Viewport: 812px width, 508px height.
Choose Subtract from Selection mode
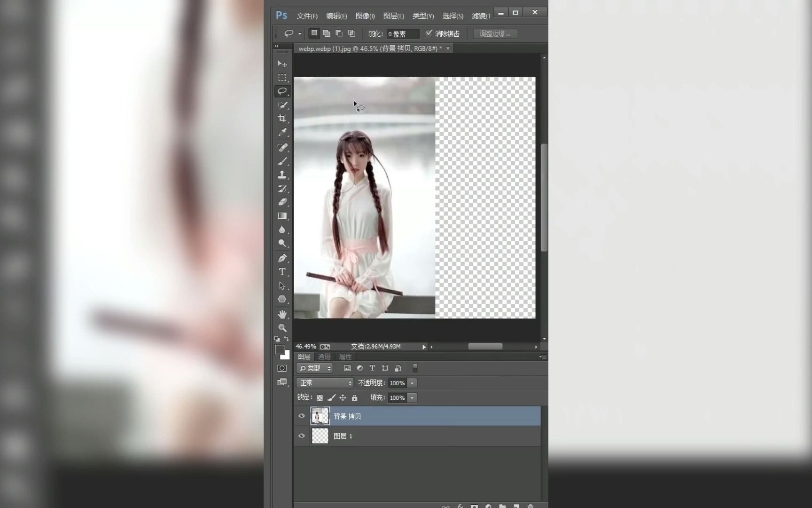click(x=339, y=33)
